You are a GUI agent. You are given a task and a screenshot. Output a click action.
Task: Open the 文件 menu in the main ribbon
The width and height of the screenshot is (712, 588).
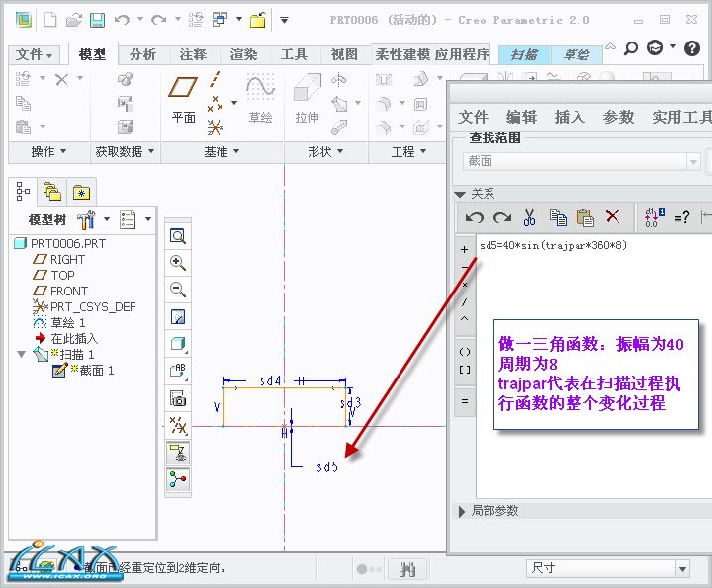(34, 55)
